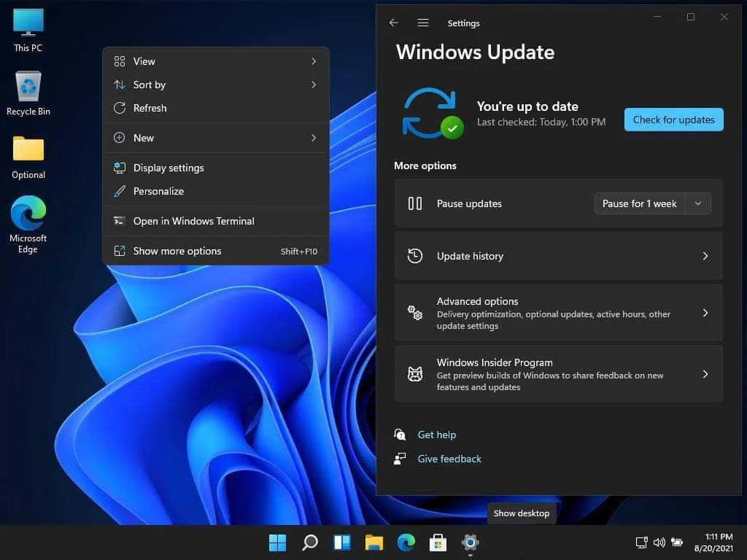747x560 pixels.
Task: Open Microsoft Store from the taskbar
Action: [438, 542]
